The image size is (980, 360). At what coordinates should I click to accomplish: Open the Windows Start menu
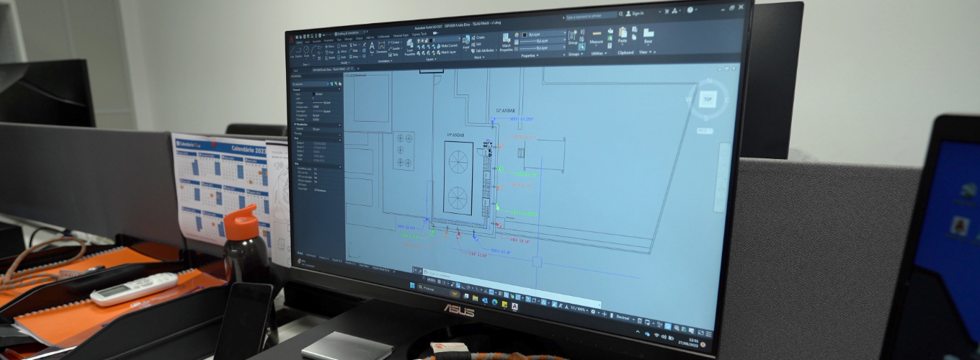click(x=412, y=285)
